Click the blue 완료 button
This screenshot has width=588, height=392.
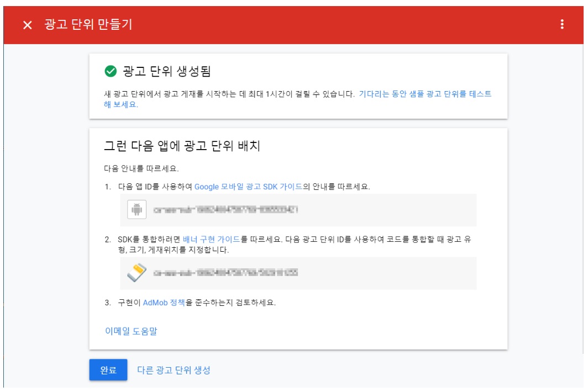(108, 370)
